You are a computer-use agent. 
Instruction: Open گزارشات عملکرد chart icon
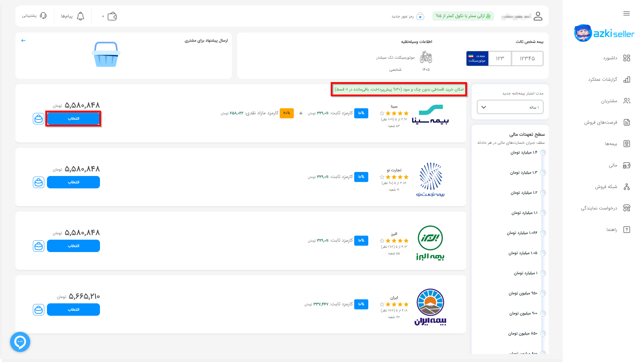pyautogui.click(x=627, y=79)
